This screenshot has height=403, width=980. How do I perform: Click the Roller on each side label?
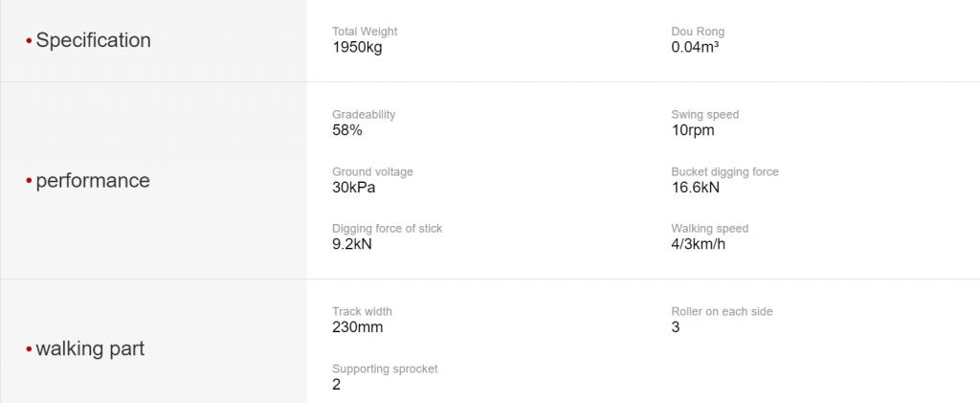[722, 311]
